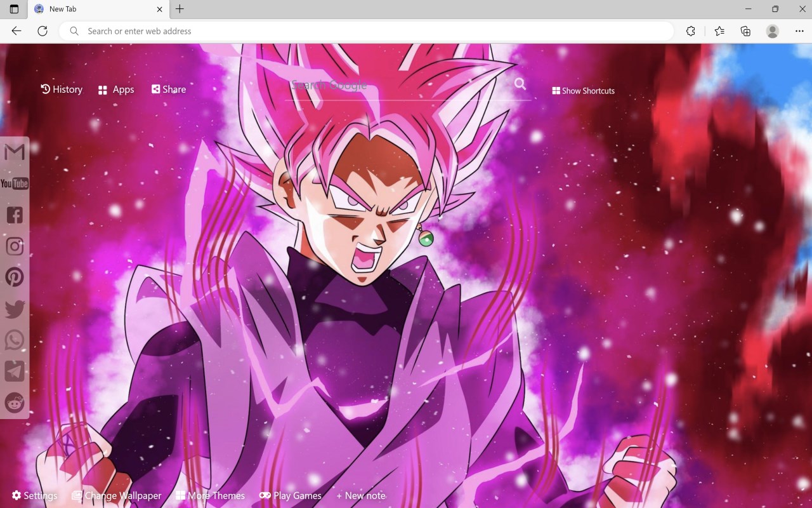Toggle Show Shortcuts

pos(583,91)
